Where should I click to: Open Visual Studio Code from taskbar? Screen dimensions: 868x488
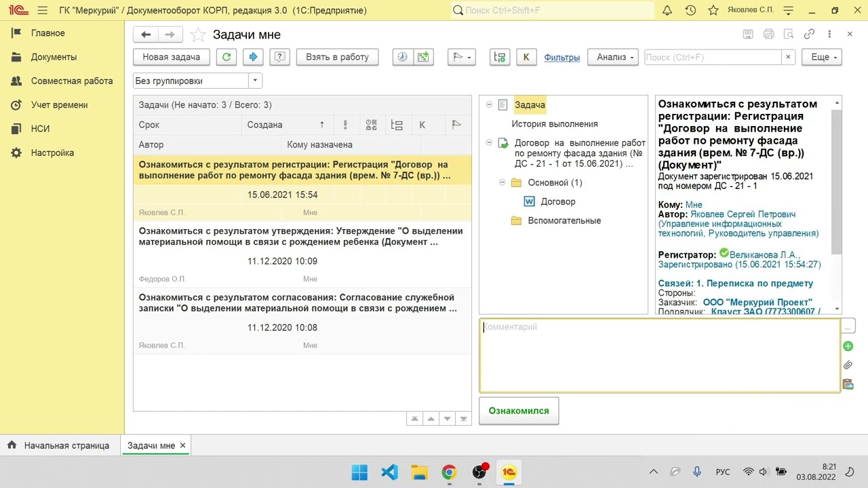click(389, 472)
